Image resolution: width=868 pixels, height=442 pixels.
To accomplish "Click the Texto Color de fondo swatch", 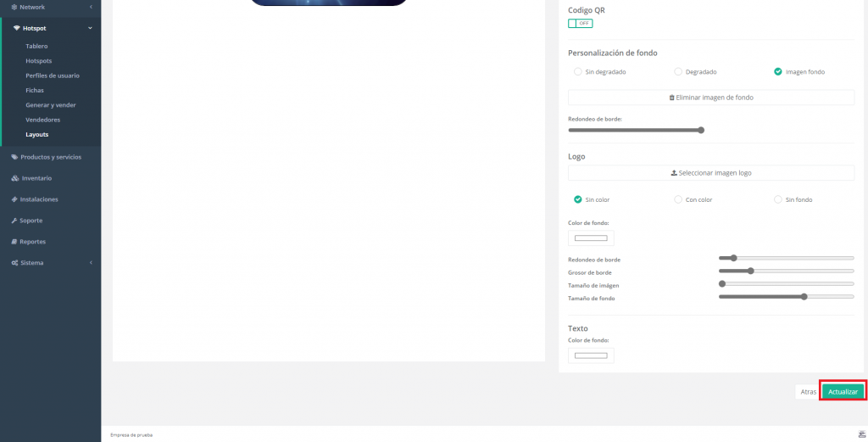I will (x=591, y=355).
